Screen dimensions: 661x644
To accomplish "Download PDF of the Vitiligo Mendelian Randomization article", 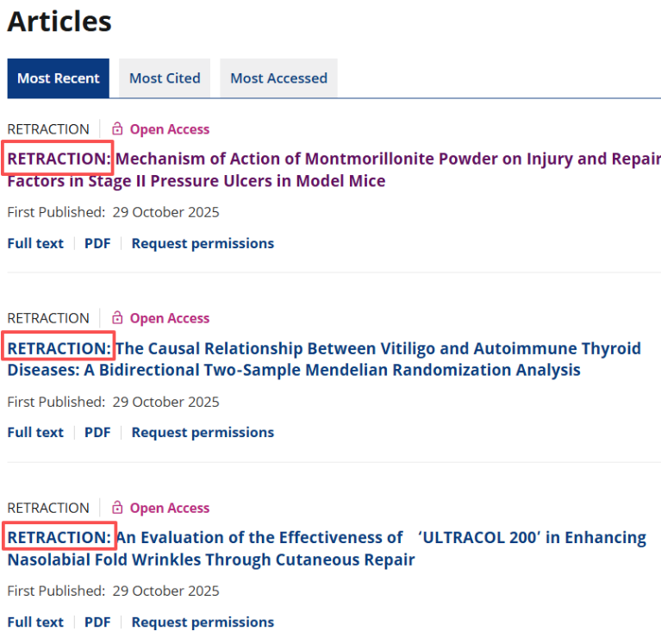I will 97,433.
